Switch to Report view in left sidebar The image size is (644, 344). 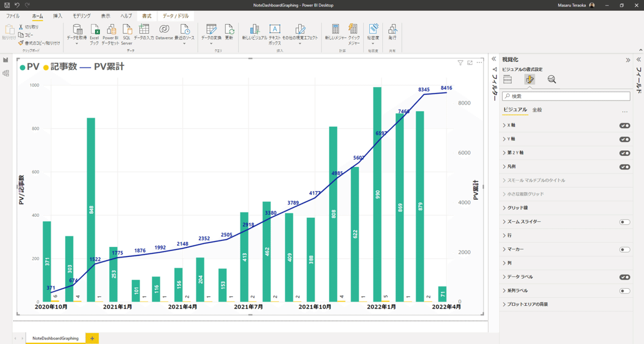click(x=5, y=61)
